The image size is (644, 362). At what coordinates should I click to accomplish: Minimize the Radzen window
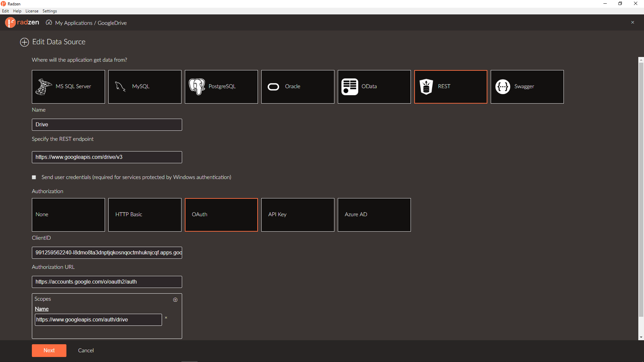click(x=605, y=4)
